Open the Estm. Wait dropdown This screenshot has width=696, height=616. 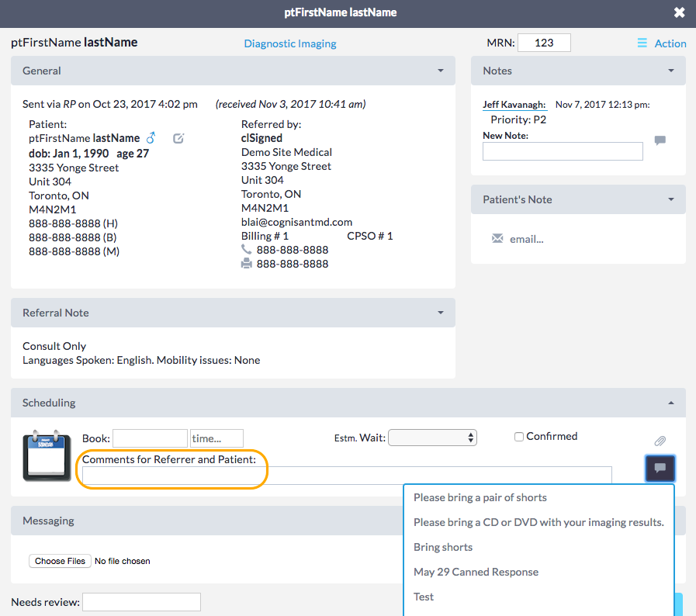tap(432, 438)
